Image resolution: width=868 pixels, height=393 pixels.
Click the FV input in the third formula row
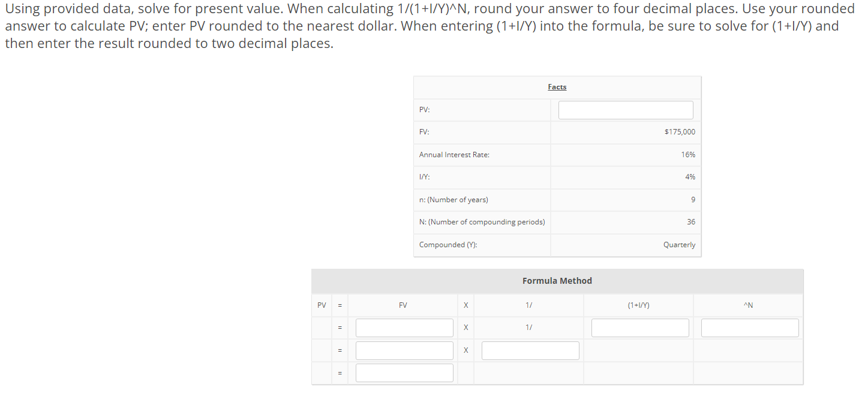pyautogui.click(x=404, y=350)
